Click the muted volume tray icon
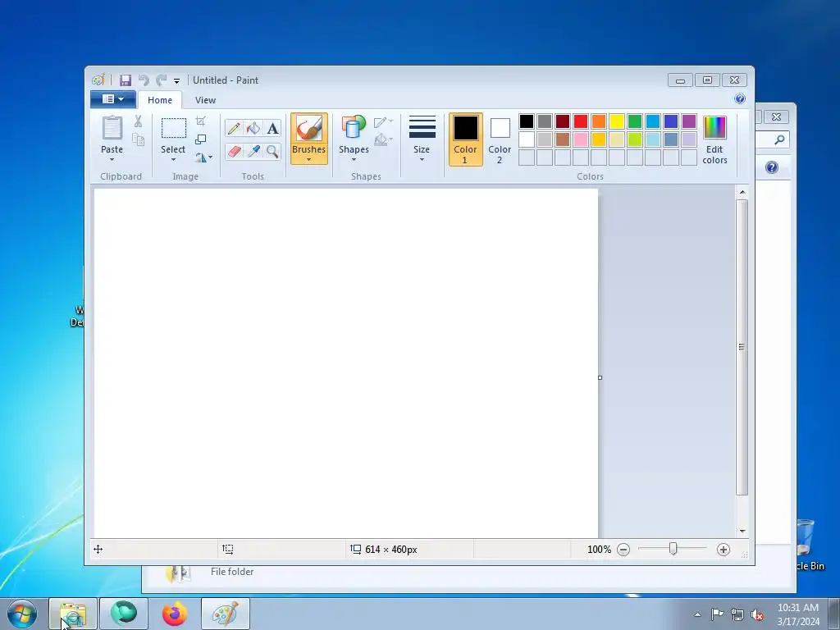840x630 pixels. tap(757, 615)
